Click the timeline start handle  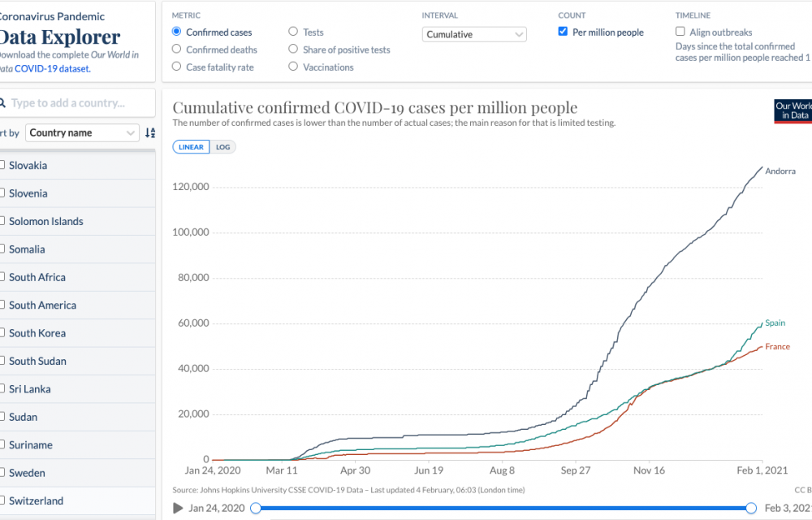[x=256, y=508]
